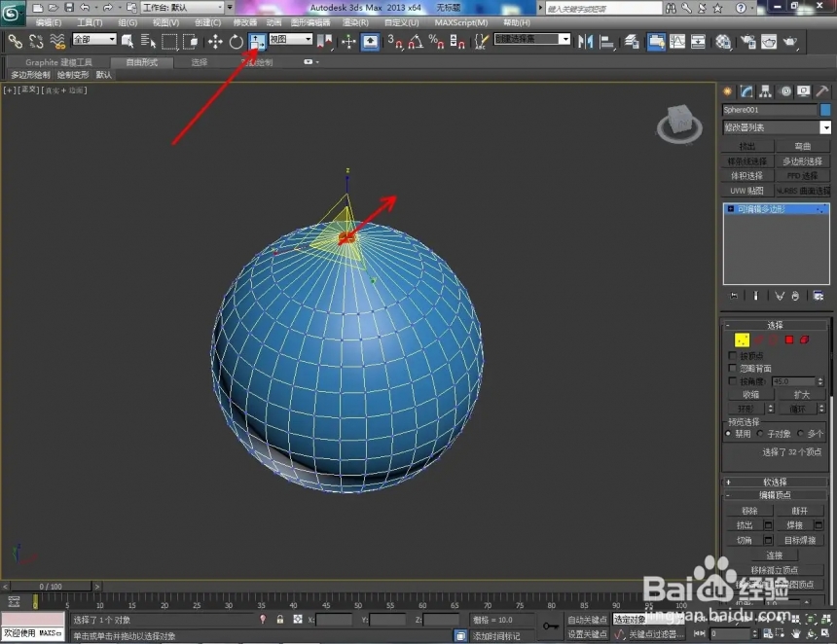This screenshot has width=837, height=644.
Task: Open the 工具(T) menu
Action: click(x=90, y=22)
